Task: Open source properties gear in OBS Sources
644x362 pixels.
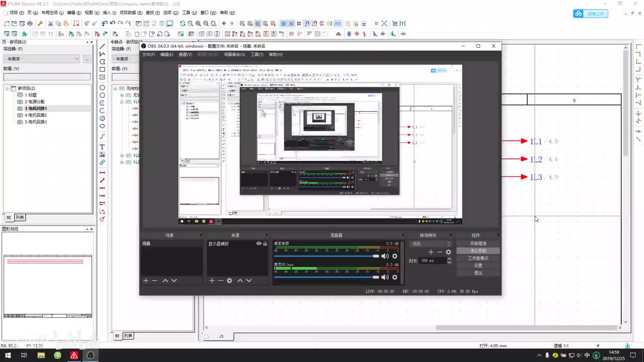Action: [x=229, y=281]
